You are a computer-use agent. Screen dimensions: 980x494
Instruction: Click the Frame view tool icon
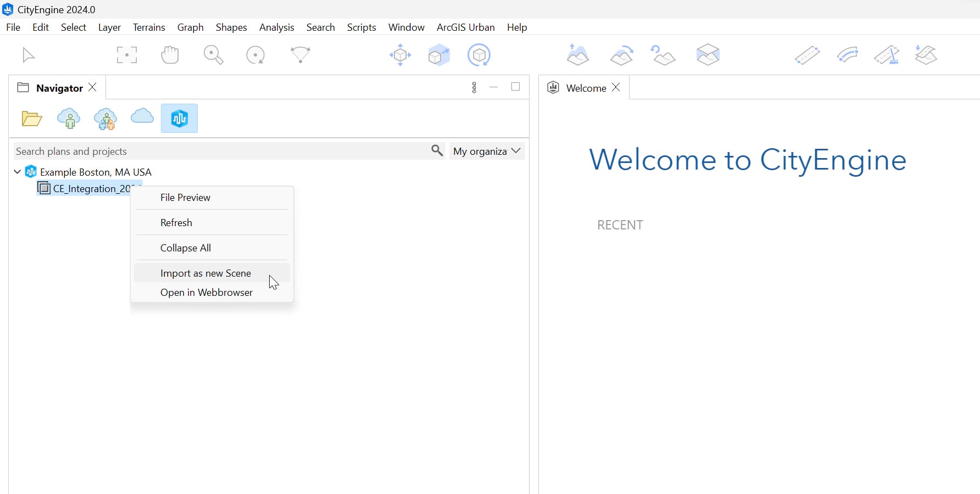(127, 55)
